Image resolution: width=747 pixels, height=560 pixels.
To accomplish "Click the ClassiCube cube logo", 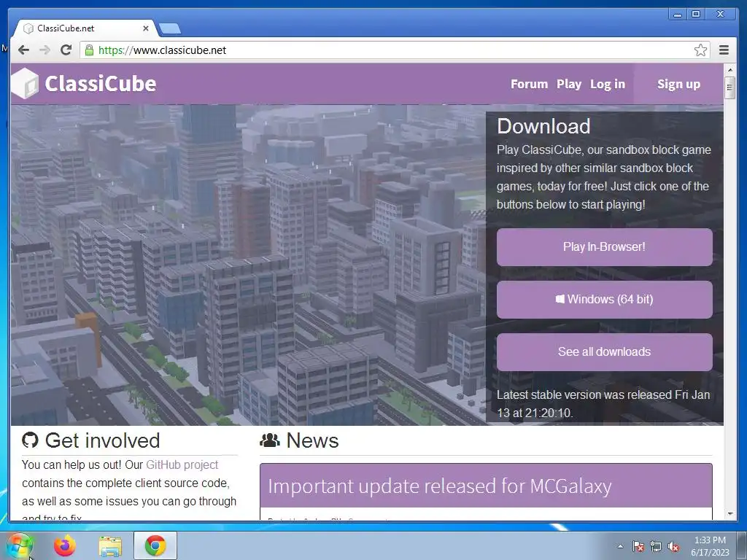I will click(x=25, y=83).
